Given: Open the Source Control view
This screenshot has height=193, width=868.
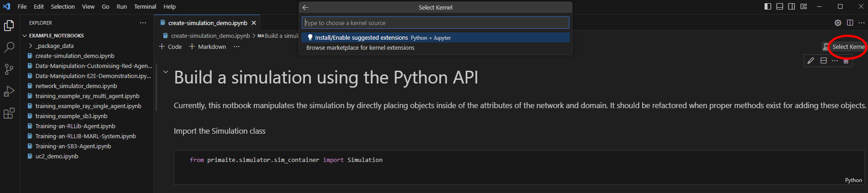Looking at the screenshot, I should point(9,69).
